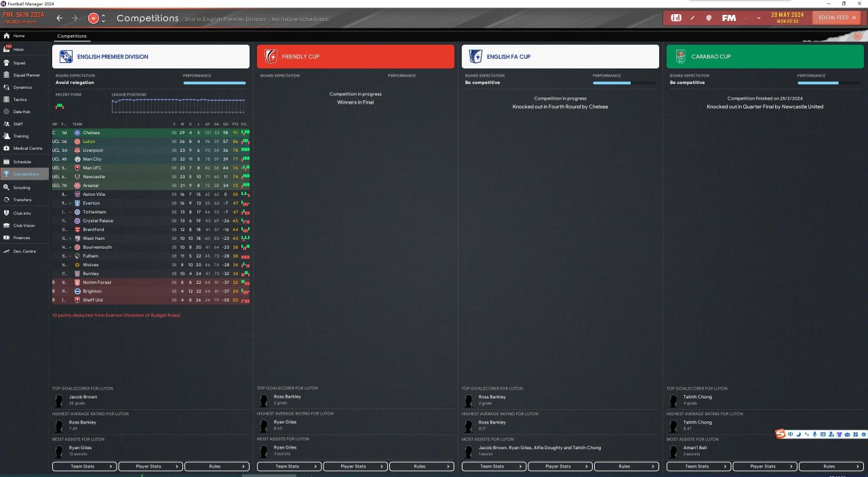
Task: Open the Carabao Cup header
Action: 765,57
